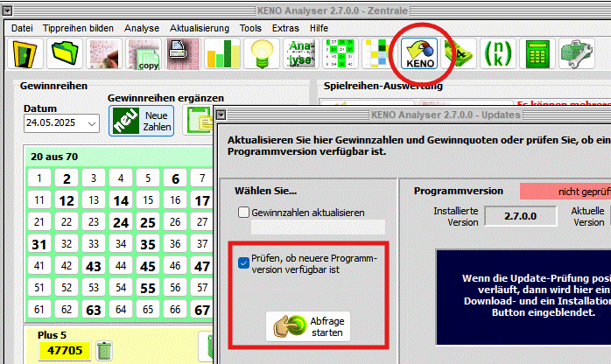Toggle number 55 in the grid
Screen dimensions: 611x364
[x=148, y=288]
